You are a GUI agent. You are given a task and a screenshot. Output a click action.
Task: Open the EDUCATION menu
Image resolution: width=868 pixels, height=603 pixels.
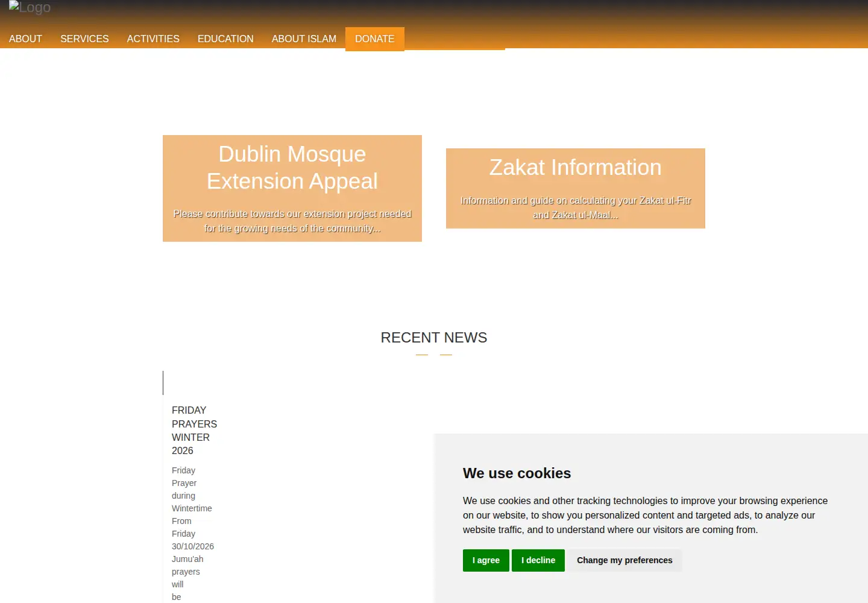225,39
